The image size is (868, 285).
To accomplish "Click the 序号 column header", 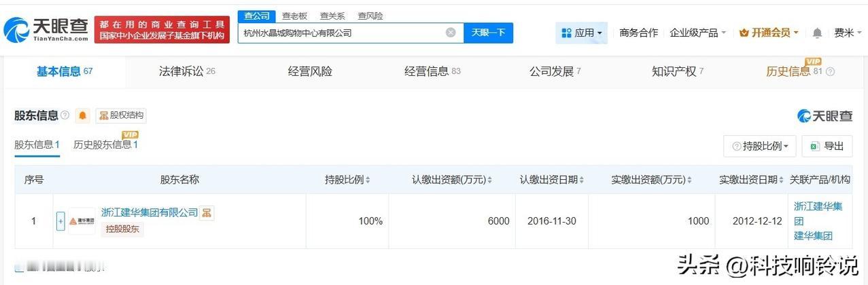I will 34,180.
